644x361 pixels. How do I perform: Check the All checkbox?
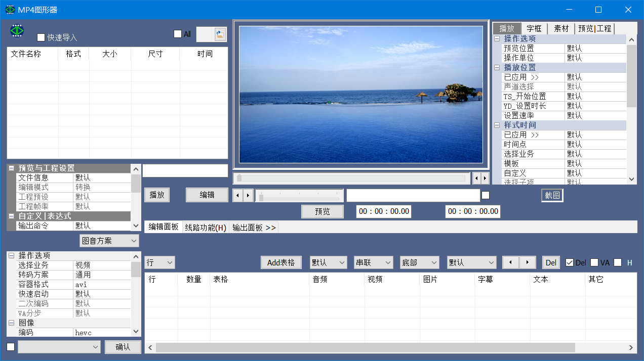[x=178, y=34]
